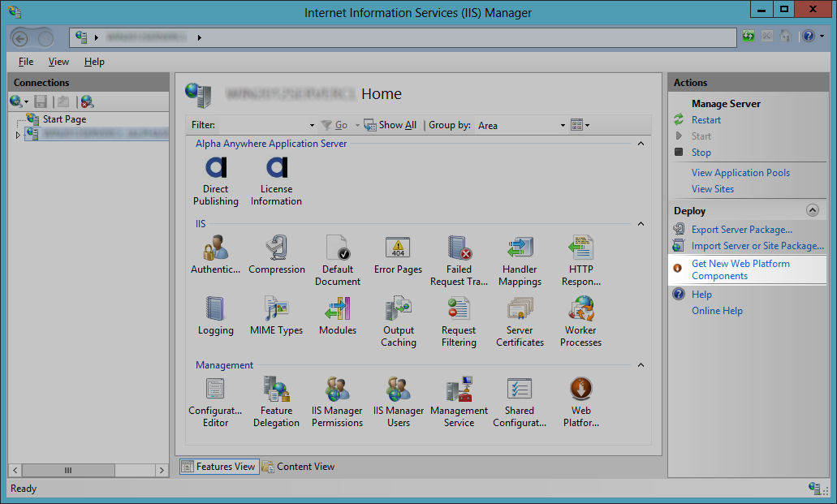The image size is (837, 504).
Task: Open the File menu
Action: (x=26, y=62)
